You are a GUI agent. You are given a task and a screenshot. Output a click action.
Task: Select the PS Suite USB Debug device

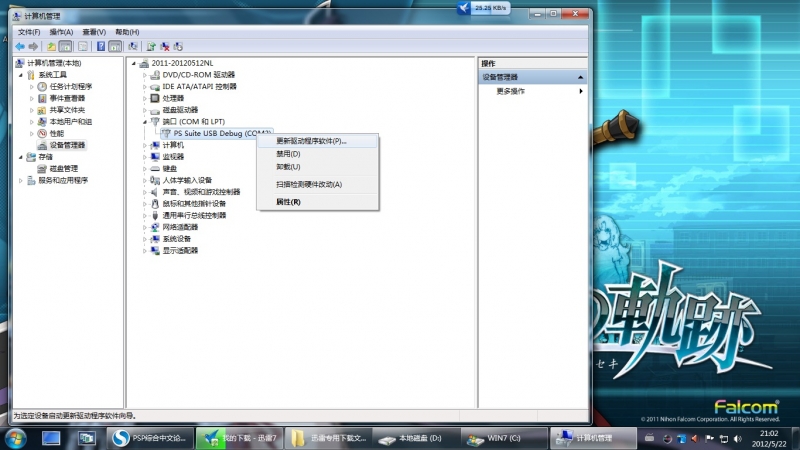(x=217, y=133)
